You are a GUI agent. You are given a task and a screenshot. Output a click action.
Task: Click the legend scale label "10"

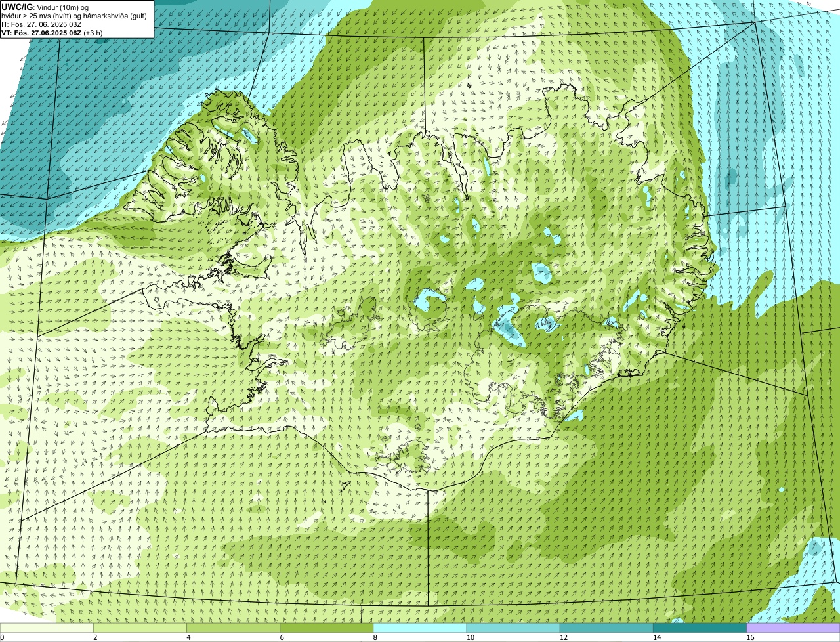470,637
